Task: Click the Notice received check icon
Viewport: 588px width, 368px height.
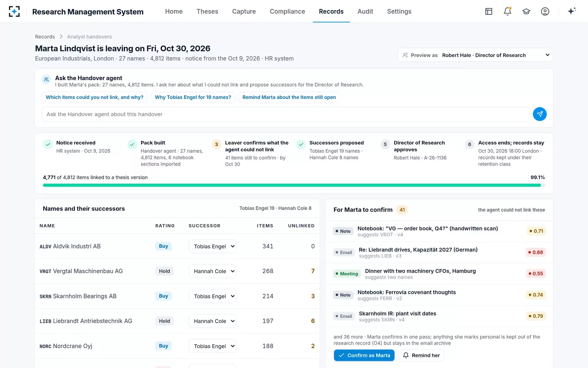Action: pos(48,144)
